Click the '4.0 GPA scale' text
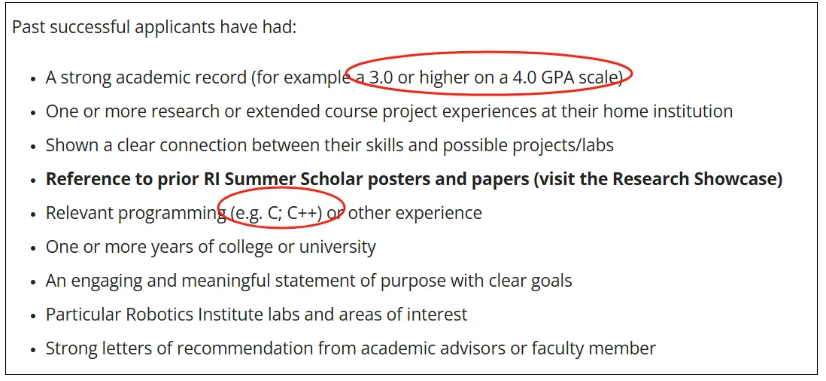This screenshot has height=381, width=826. pyautogui.click(x=566, y=78)
